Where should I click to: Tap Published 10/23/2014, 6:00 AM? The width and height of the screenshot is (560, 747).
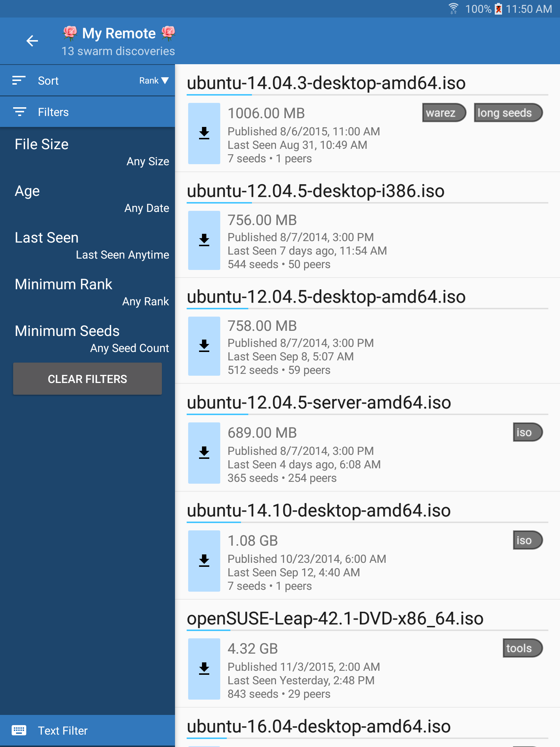coord(307,559)
